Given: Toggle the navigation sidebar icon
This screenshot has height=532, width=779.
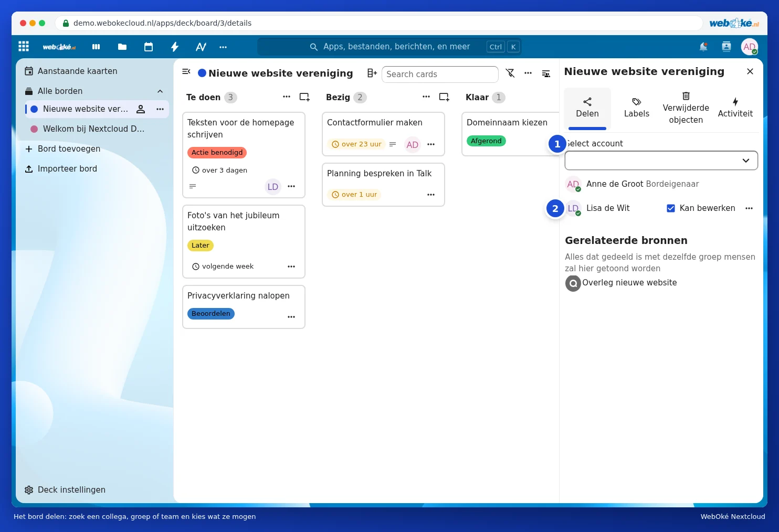Looking at the screenshot, I should click(x=186, y=72).
